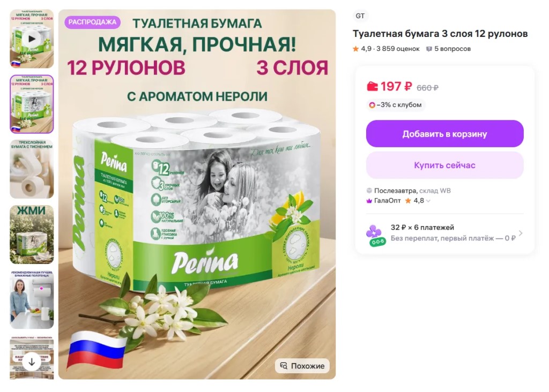Viewport: 549px width, 392px height.
Task: Expand the ГалаОпт seller rating chevron
Action: point(428,201)
